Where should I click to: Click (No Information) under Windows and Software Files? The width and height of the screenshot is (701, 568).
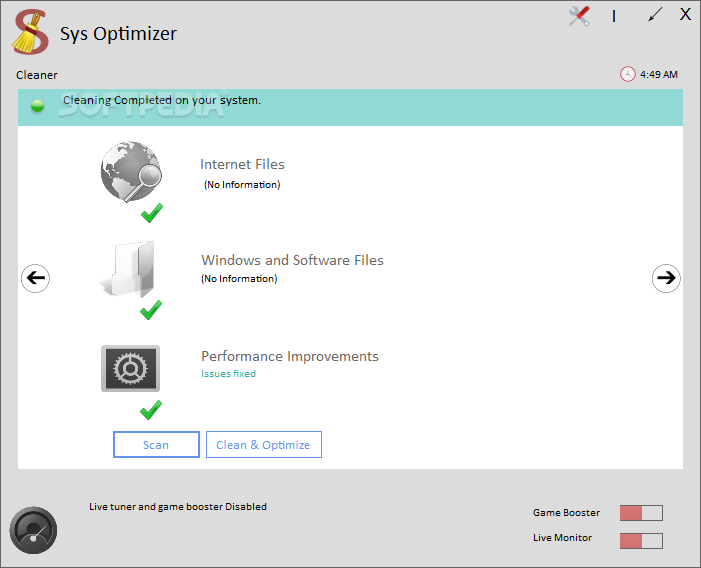[x=239, y=279]
